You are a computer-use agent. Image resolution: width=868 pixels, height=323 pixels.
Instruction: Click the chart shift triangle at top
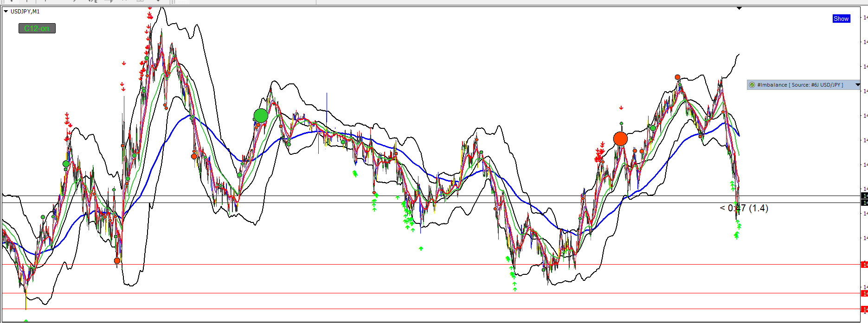[739, 8]
